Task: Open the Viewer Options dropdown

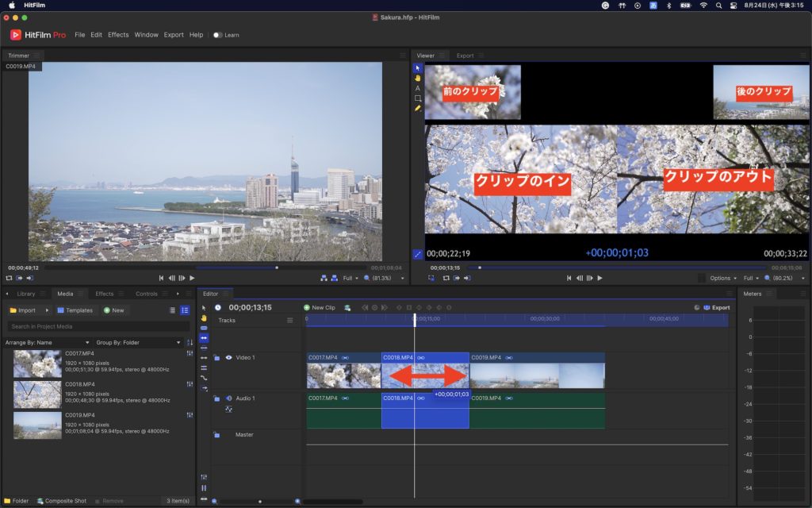Action: pos(723,279)
